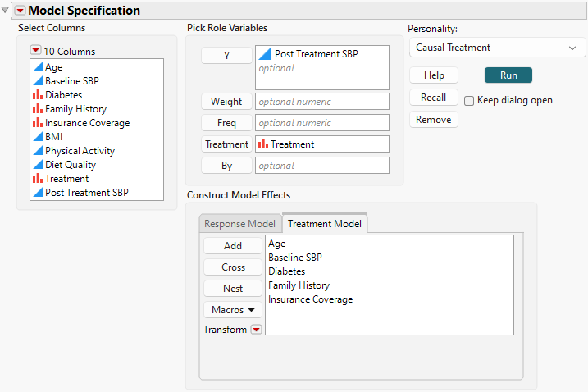Click the Weight optional numeric field
Image resolution: width=588 pixels, height=392 pixels.
(321, 102)
